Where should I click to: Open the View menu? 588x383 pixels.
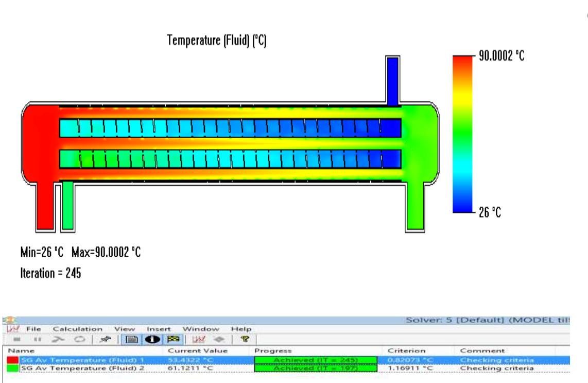coord(125,328)
